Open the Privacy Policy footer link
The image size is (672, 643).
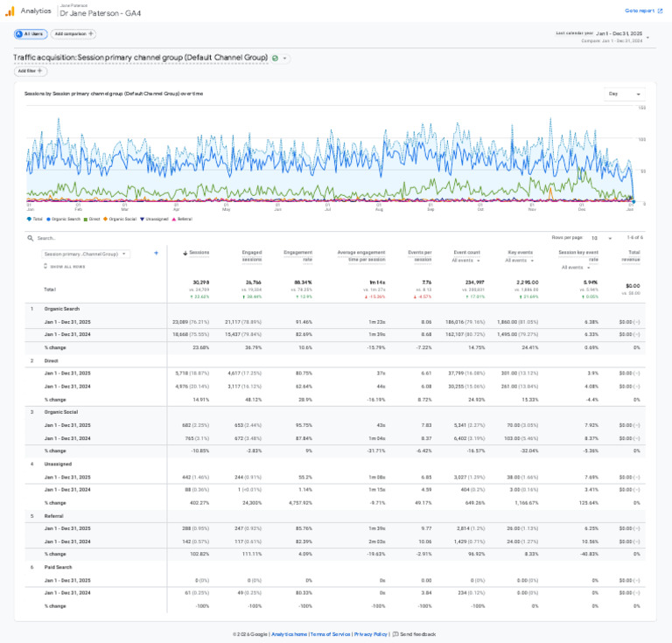[371, 634]
